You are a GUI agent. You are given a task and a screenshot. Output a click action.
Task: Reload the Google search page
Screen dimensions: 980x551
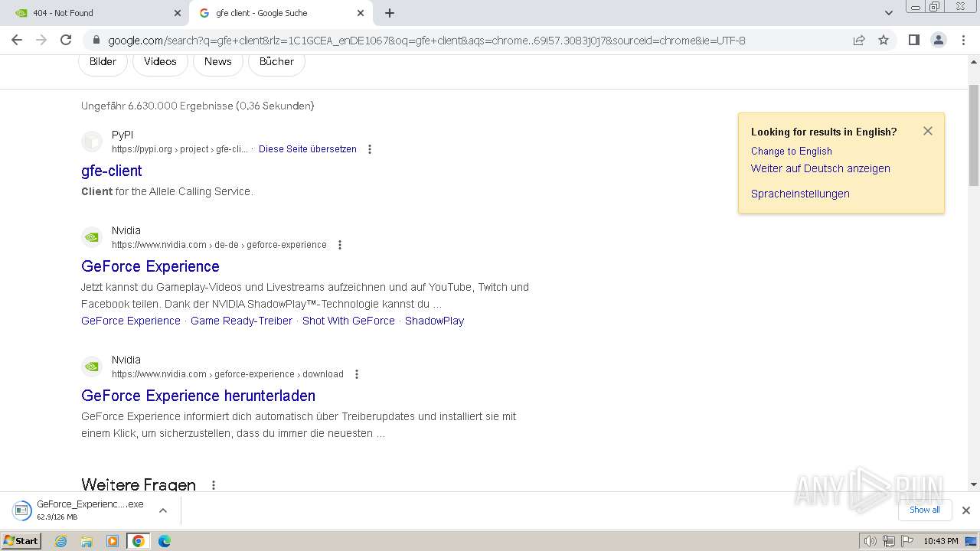click(x=66, y=40)
